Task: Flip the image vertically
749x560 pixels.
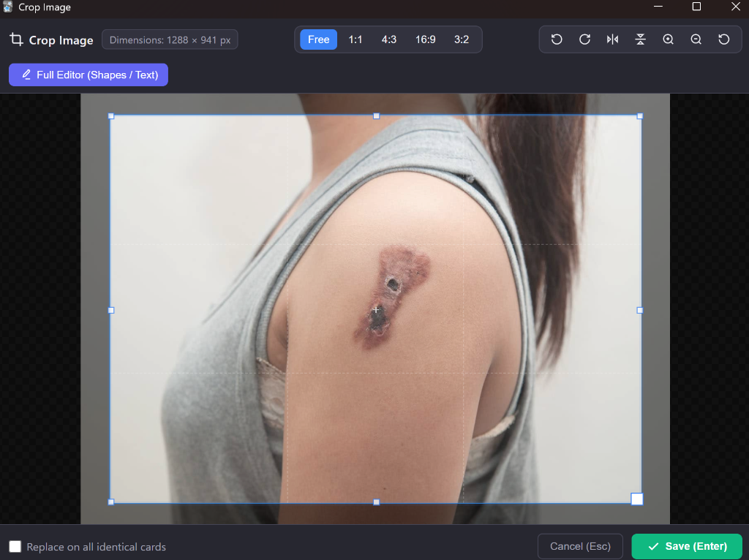Action: [641, 39]
